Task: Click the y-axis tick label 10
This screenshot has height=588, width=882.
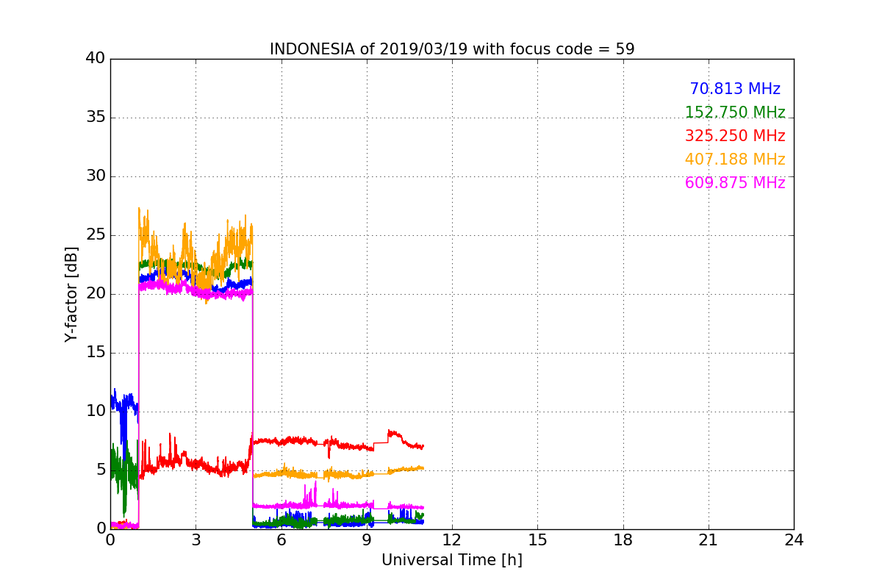Action: [96, 412]
